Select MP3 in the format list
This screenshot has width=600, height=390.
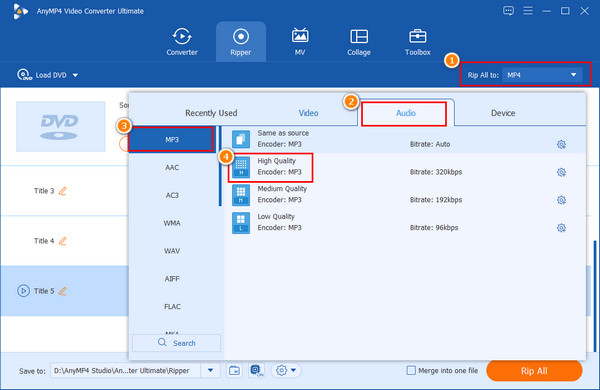(x=171, y=140)
